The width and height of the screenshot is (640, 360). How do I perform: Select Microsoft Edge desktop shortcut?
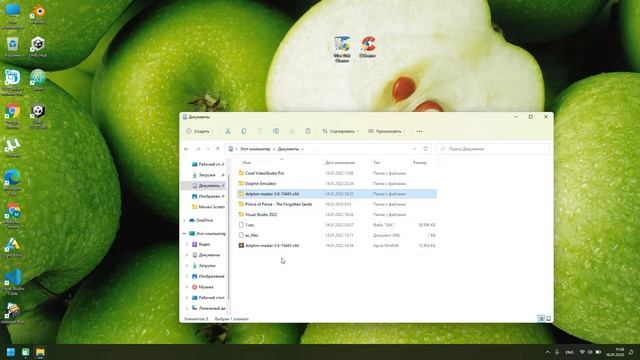click(x=13, y=182)
